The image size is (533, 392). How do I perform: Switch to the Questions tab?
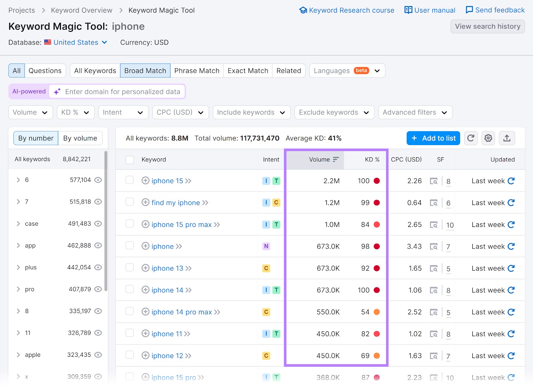45,71
